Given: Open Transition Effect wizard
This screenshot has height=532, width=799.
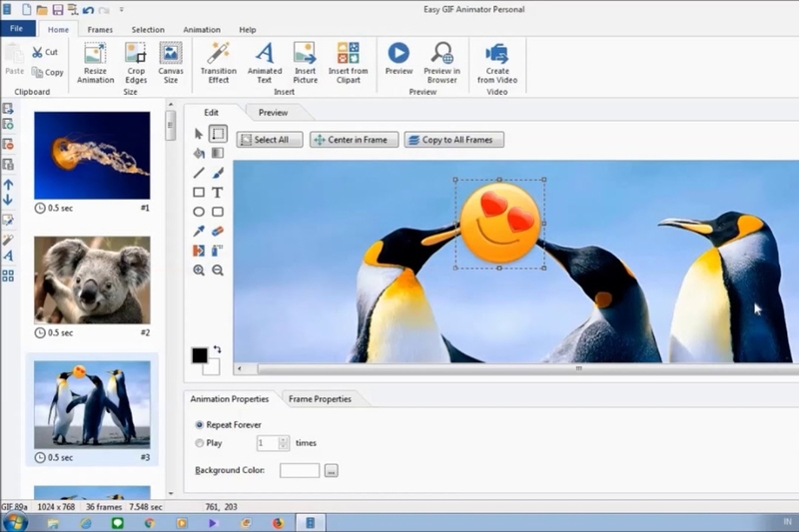Looking at the screenshot, I should [219, 63].
